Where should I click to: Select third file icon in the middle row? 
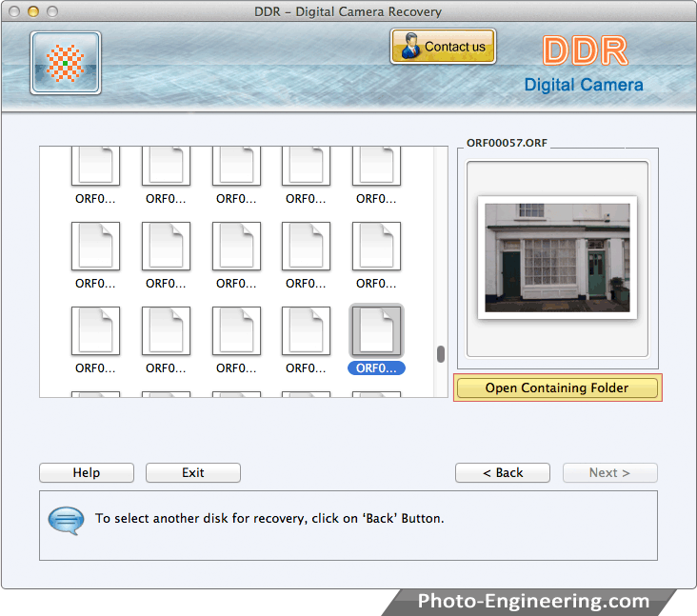click(x=236, y=247)
